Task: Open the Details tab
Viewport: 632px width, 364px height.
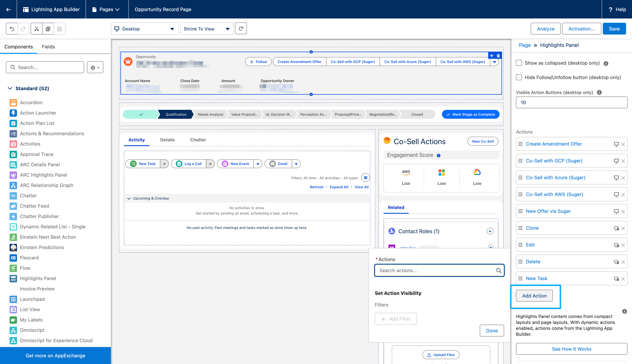Action: coord(167,140)
